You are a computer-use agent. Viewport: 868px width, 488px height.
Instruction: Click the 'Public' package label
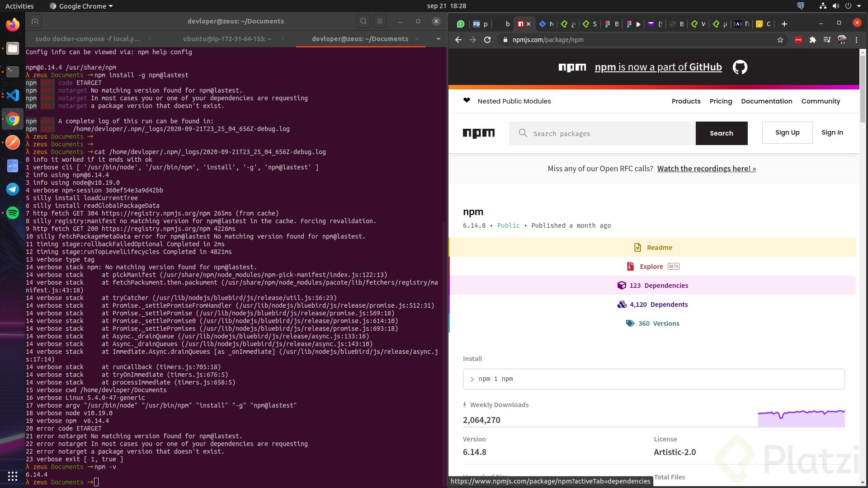pos(508,225)
